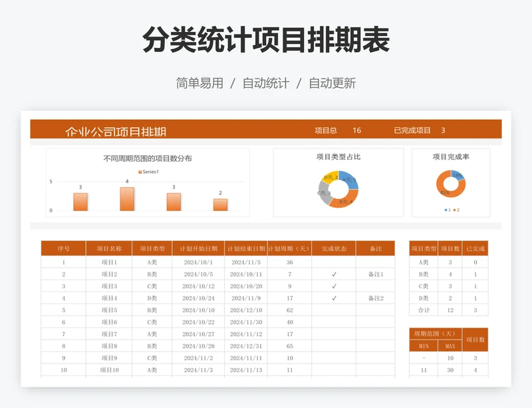Select the 2024/11/5 end date cell
The width and height of the screenshot is (532, 408).
(x=246, y=262)
